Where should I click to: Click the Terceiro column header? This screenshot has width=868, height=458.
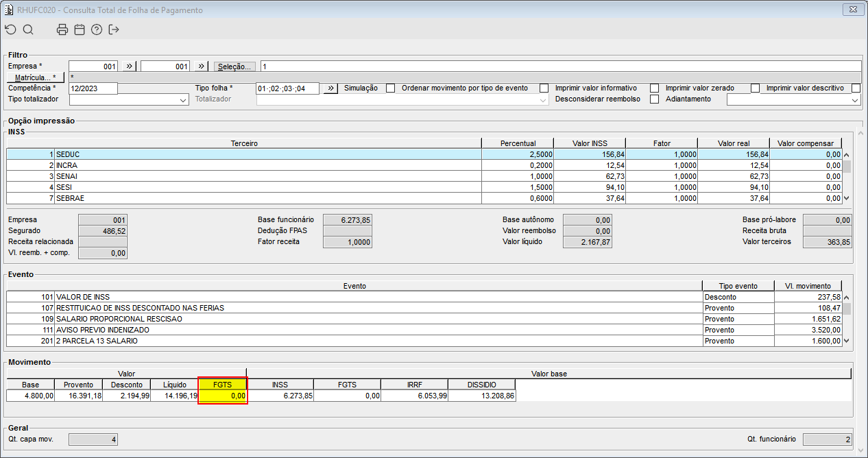point(244,143)
